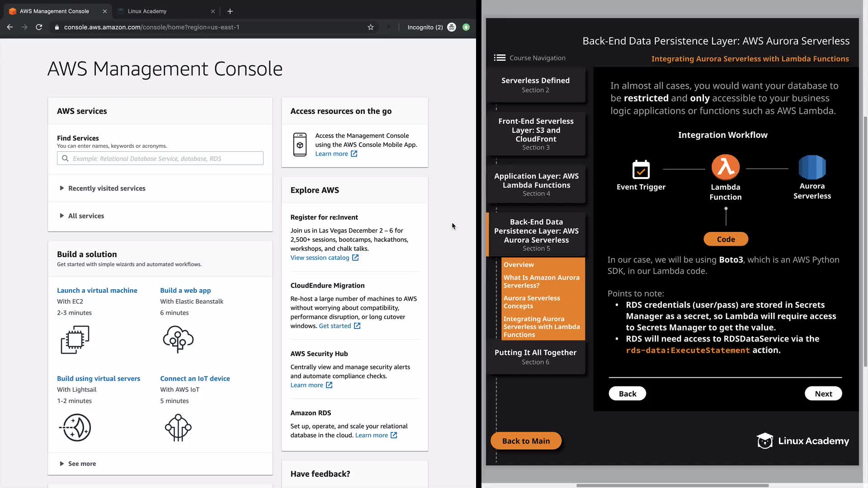
Task: Click the Lightsail virtual servers icon
Action: [75, 427]
